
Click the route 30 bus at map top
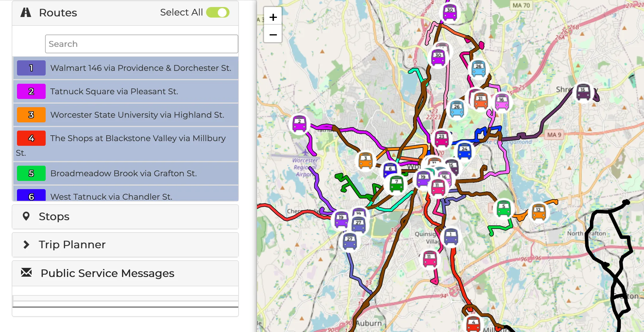point(450,12)
